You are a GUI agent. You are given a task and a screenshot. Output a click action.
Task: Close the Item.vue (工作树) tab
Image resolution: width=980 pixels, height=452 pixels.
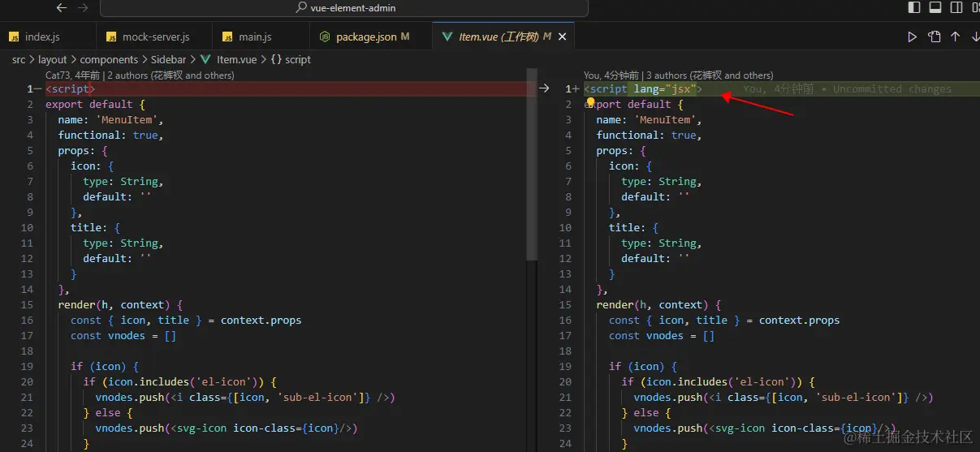tap(562, 37)
